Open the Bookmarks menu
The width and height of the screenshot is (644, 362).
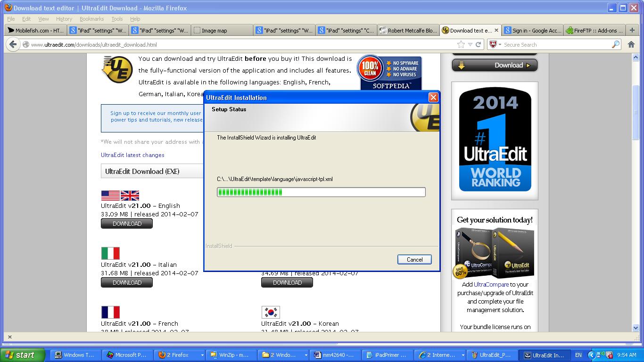coord(91,19)
